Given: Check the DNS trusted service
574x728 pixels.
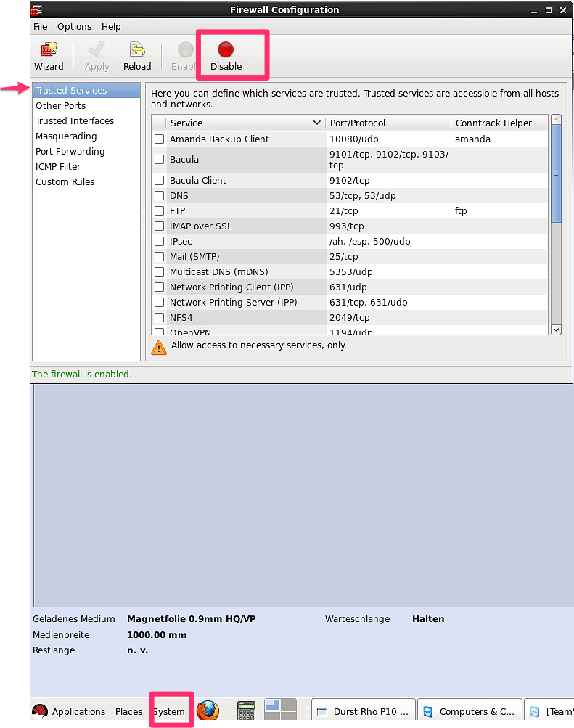Looking at the screenshot, I should pos(160,196).
